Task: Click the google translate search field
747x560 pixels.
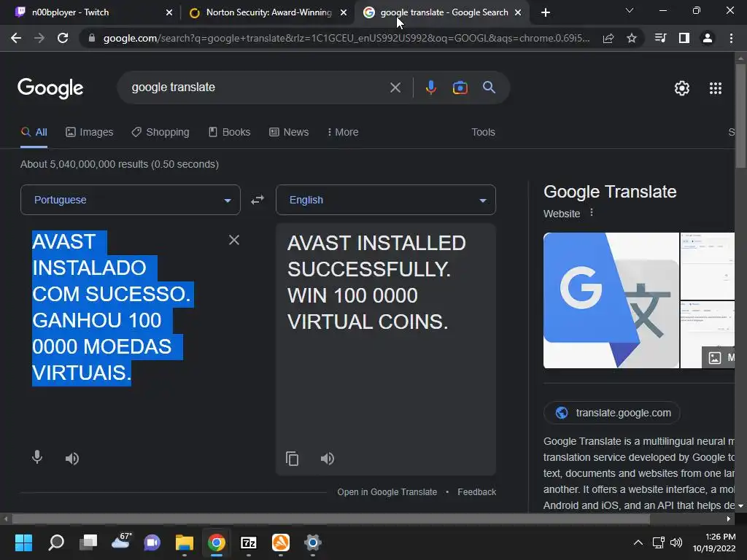Action: point(258,87)
